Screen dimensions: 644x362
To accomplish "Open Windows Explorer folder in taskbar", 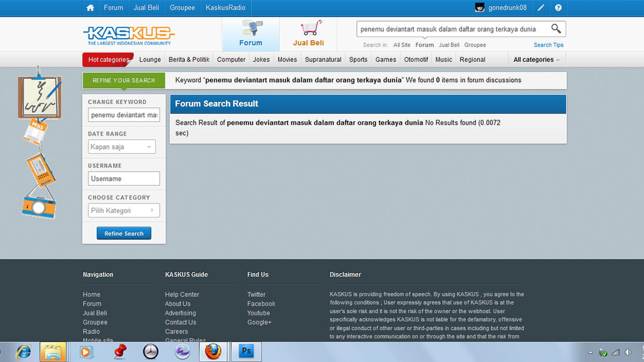I will tap(53, 351).
